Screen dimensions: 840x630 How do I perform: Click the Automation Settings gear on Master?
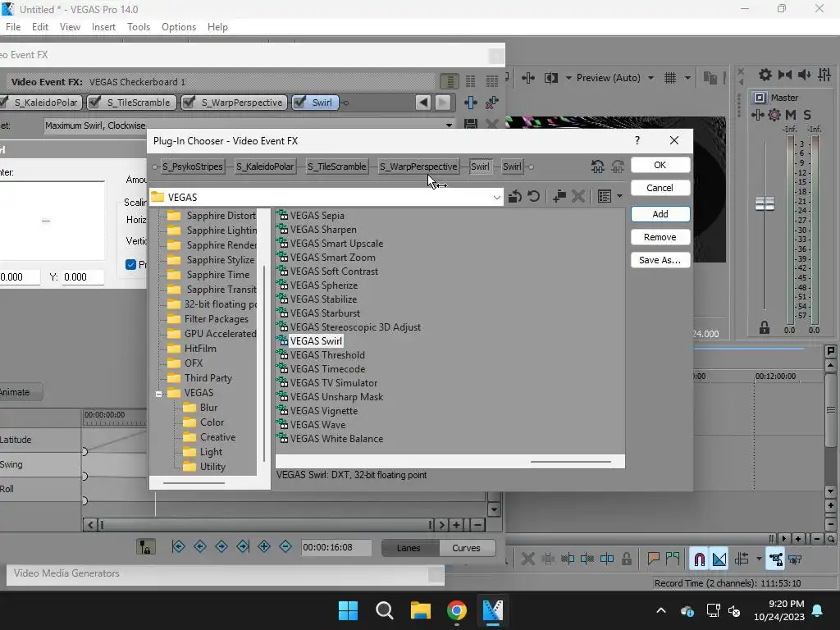pyautogui.click(x=774, y=115)
